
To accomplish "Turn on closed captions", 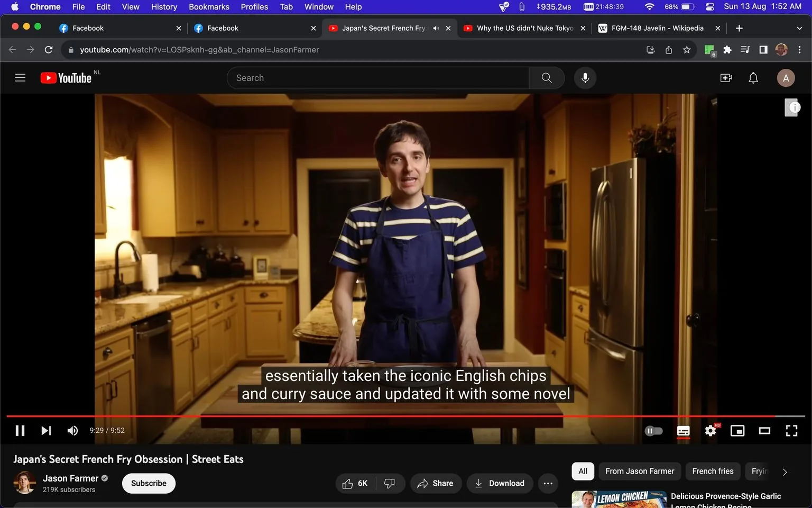I will pos(683,430).
